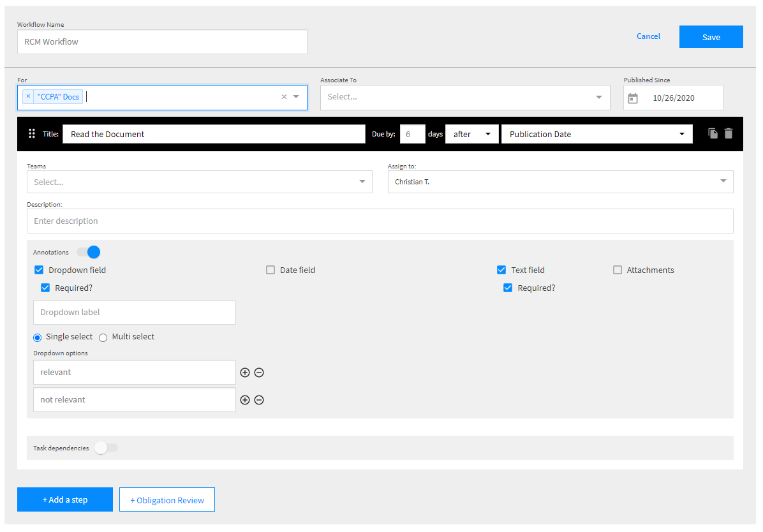Screen dimensions: 763x532
Task: Grab the step drag handle icon
Action: [x=32, y=134]
